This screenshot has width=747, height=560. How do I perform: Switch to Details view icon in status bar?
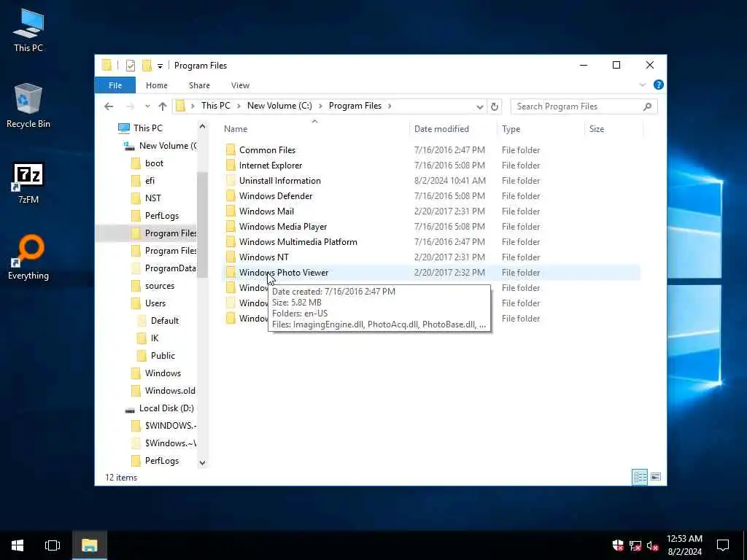tap(639, 477)
